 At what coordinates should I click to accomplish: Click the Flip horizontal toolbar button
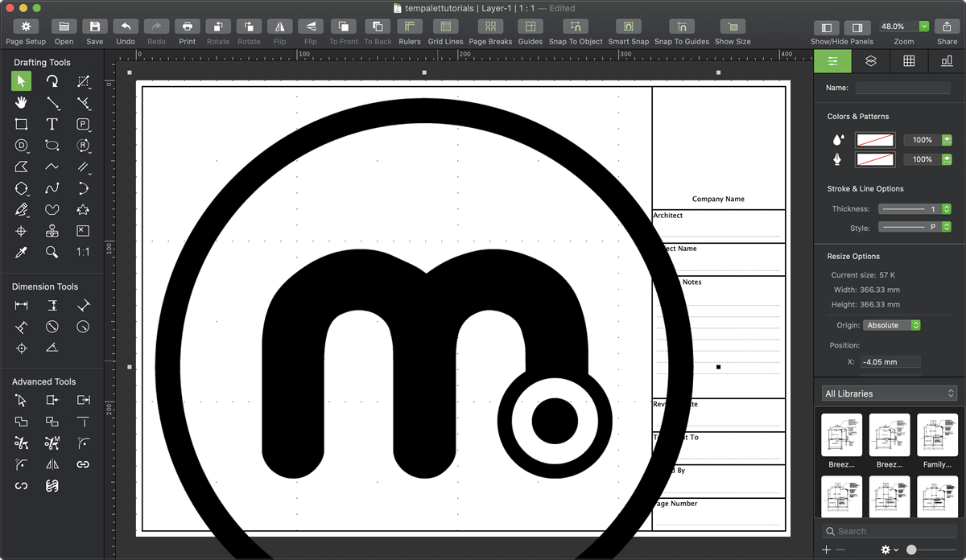[279, 27]
